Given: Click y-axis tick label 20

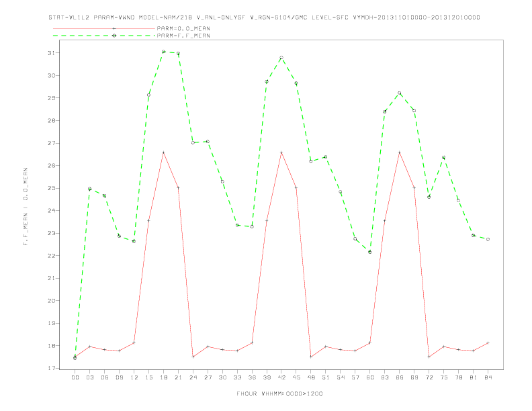Looking at the screenshot, I should (52, 301).
